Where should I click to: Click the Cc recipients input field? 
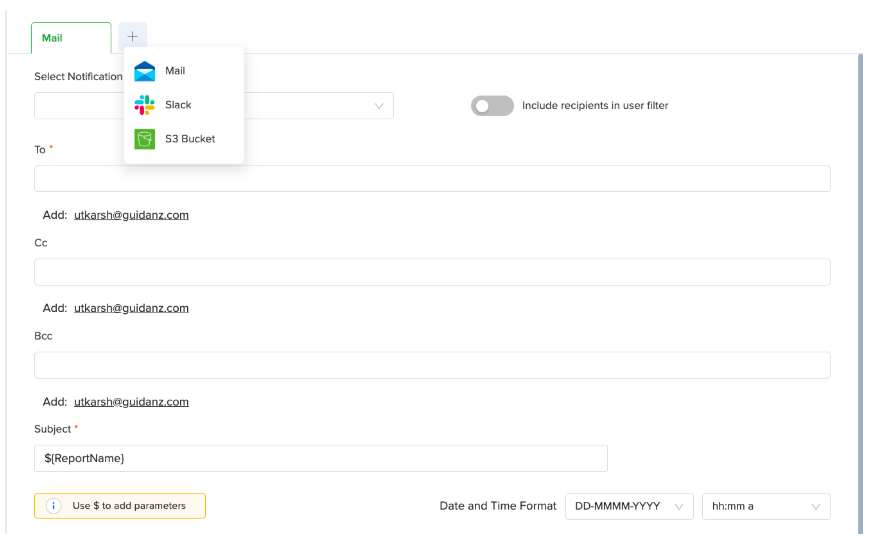(x=432, y=272)
